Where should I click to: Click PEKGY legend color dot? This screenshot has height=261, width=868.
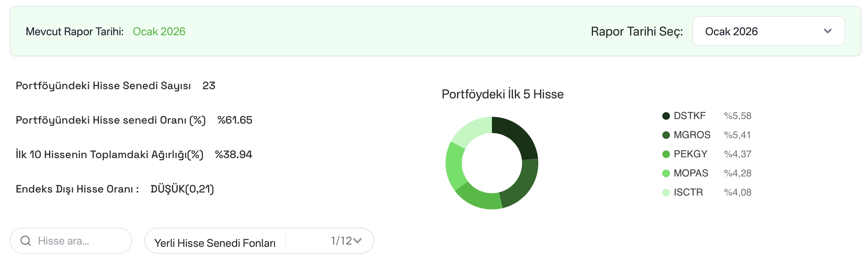click(x=666, y=154)
